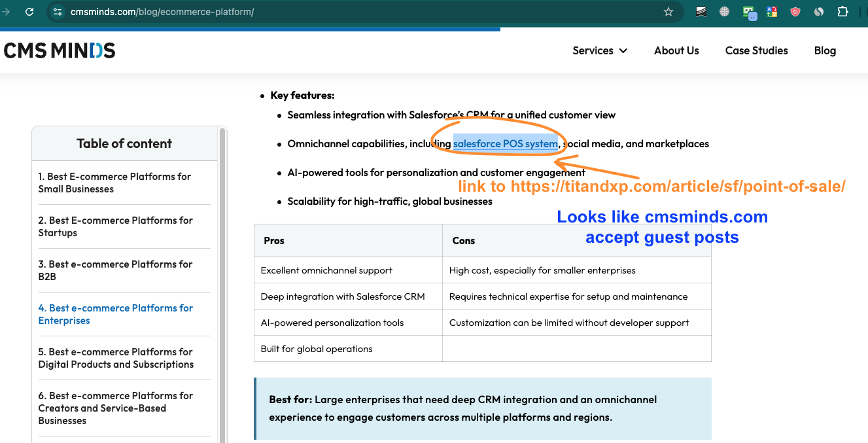Click the salesforce POS system link
Screen dimensions: 868x443
click(505, 144)
